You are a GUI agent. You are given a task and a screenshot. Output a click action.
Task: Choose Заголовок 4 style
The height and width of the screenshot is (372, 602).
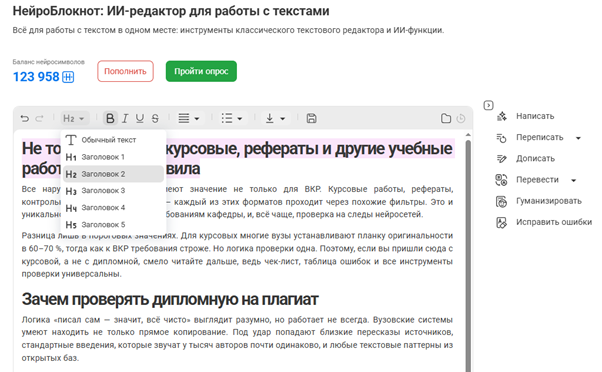click(x=114, y=208)
